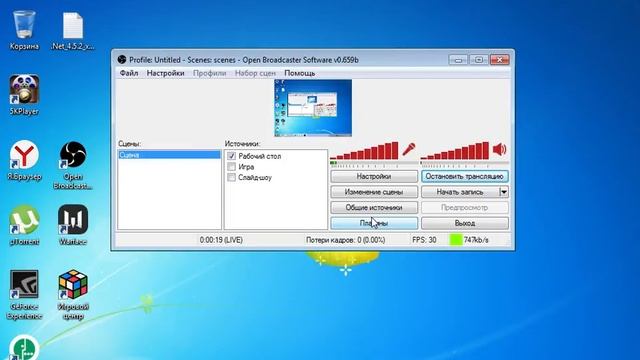
Task: Open the Помощь menu
Action: pos(300,73)
